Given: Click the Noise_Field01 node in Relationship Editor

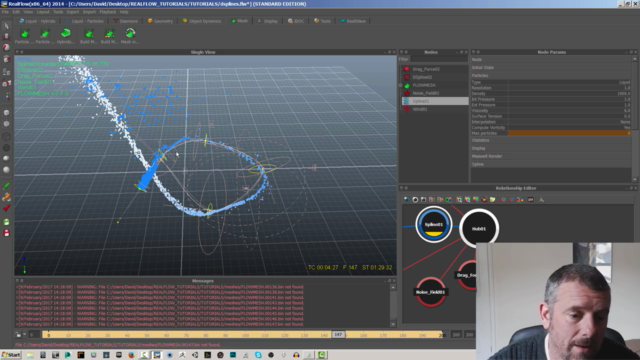Looking at the screenshot, I should click(430, 292).
